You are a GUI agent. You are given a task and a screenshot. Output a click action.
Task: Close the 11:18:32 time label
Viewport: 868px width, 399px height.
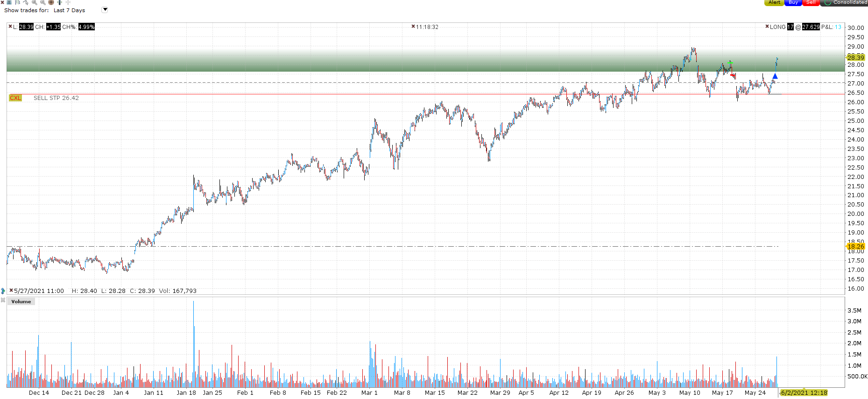point(413,27)
